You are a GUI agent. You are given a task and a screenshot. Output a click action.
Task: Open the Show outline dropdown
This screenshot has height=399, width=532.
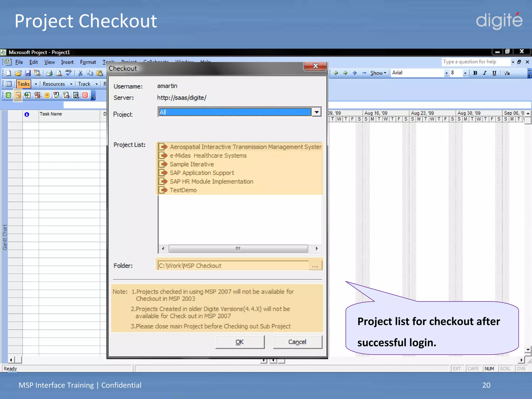378,73
